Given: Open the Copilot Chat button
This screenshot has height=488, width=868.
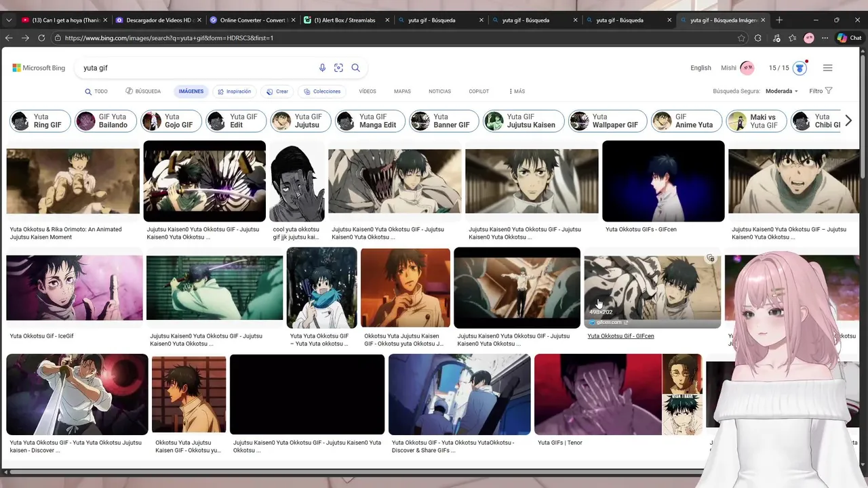Looking at the screenshot, I should pos(850,38).
